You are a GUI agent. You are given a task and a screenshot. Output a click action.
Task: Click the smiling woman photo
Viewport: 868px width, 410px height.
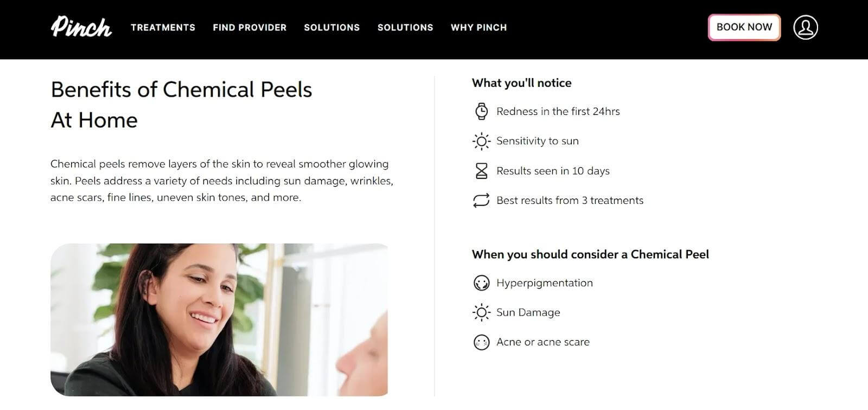(219, 319)
